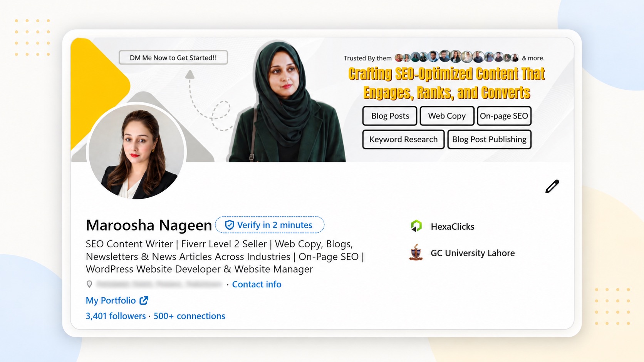
Task: Click the location pin icon
Action: (x=89, y=284)
